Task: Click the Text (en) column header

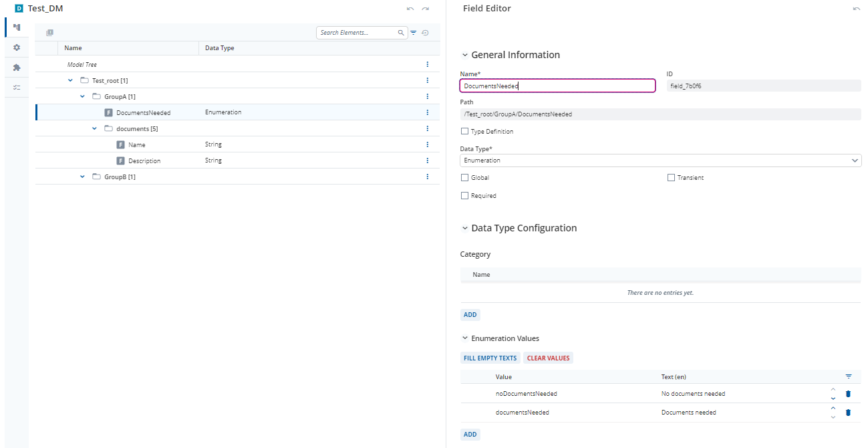Action: (674, 377)
